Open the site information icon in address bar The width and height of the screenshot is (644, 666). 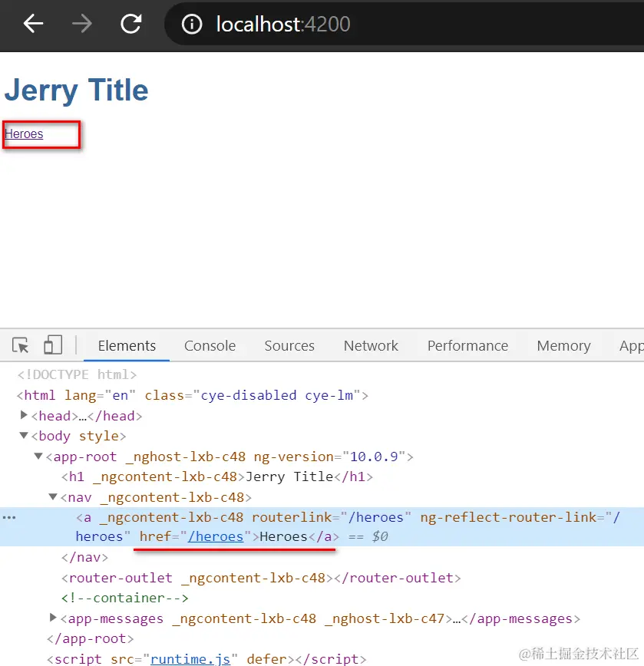(192, 25)
